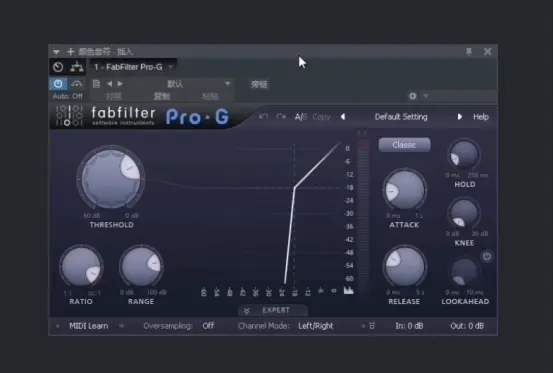Open the settings gear icon
Viewport: 554px width, 373px height.
412,96
